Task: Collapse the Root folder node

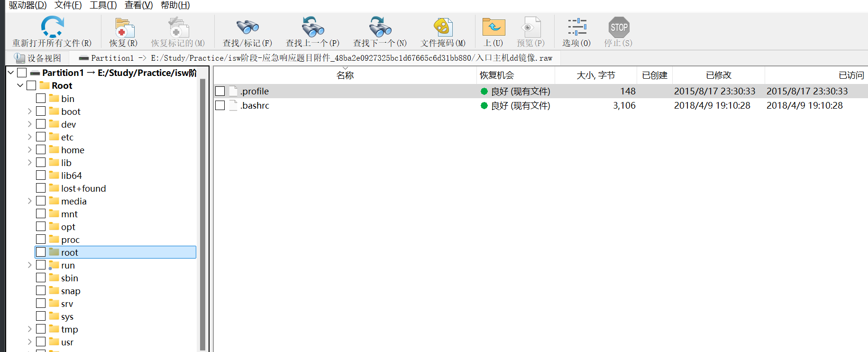Action: (x=20, y=85)
